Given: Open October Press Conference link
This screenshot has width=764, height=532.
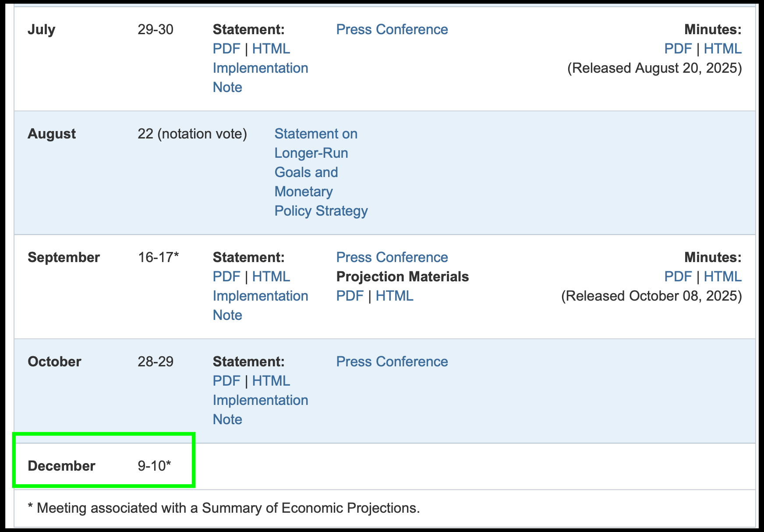Looking at the screenshot, I should tap(392, 362).
